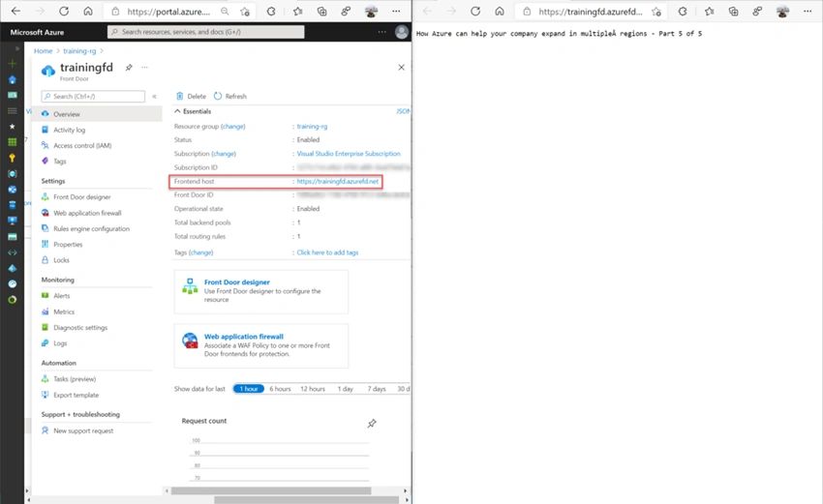Open Rules engine configuration

[x=91, y=228]
